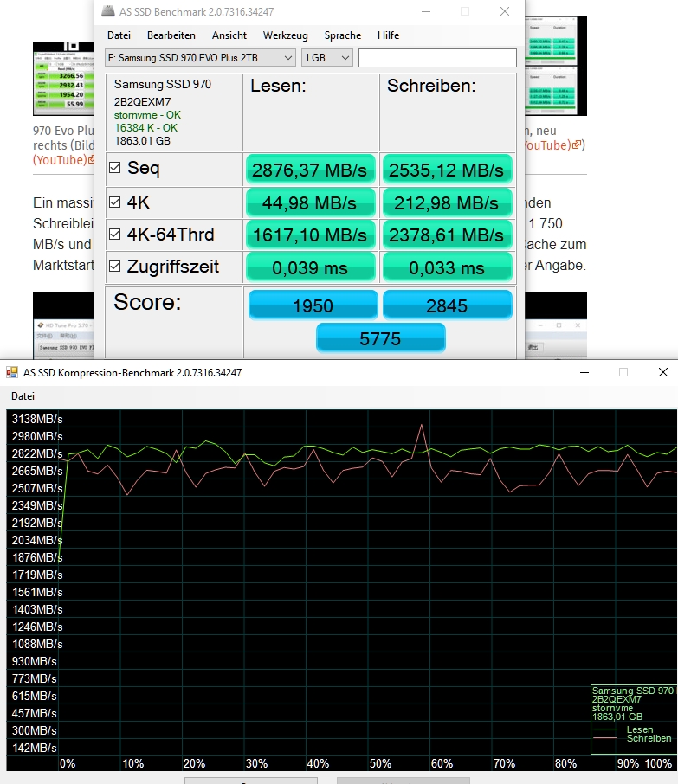Expand the 1 GB test size dropdown
The width and height of the screenshot is (678, 784).
pyautogui.click(x=327, y=58)
